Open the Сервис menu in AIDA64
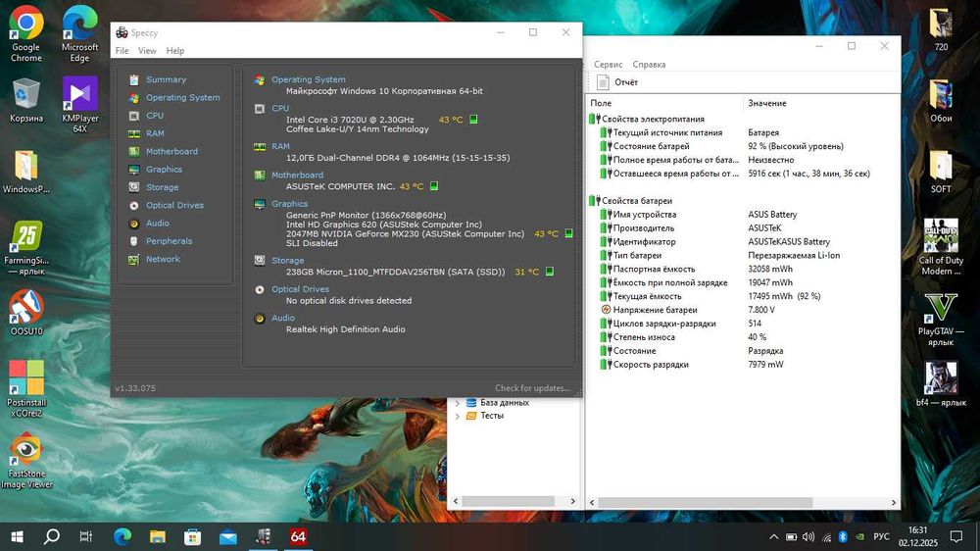980x551 pixels. point(609,65)
